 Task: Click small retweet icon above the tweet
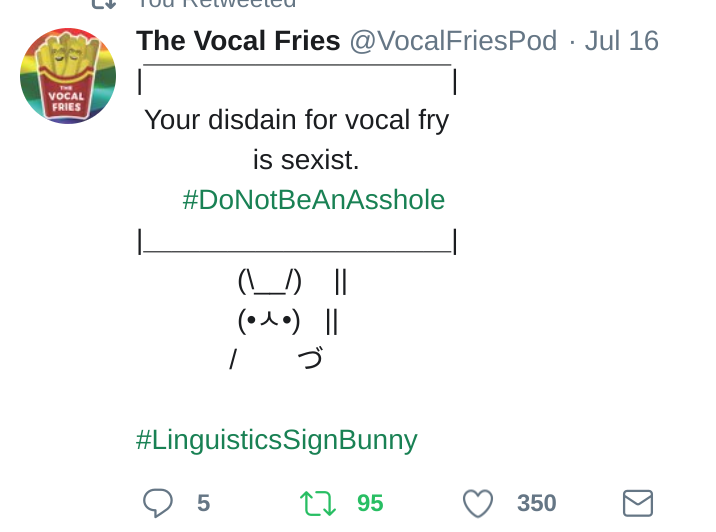(104, 4)
